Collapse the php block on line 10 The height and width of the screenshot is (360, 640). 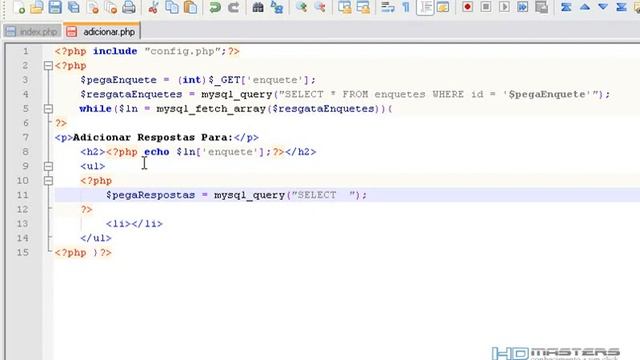click(x=48, y=180)
